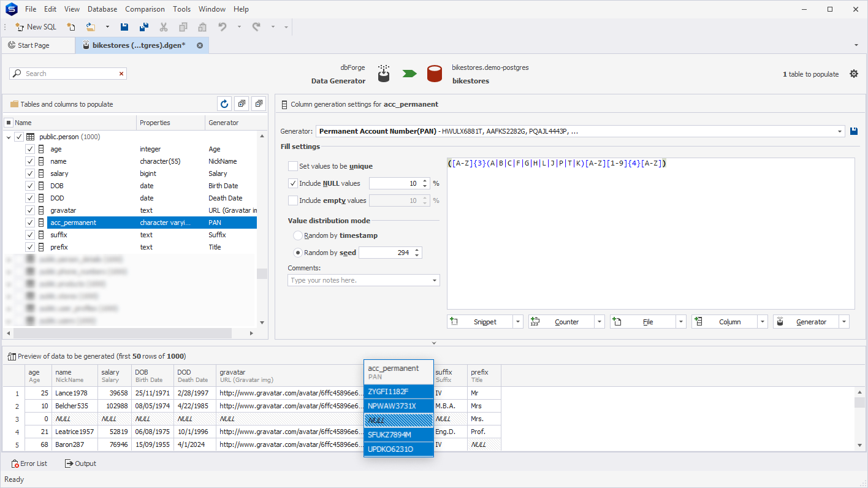Open the Output panel
The height and width of the screenshot is (488, 868).
(x=81, y=463)
